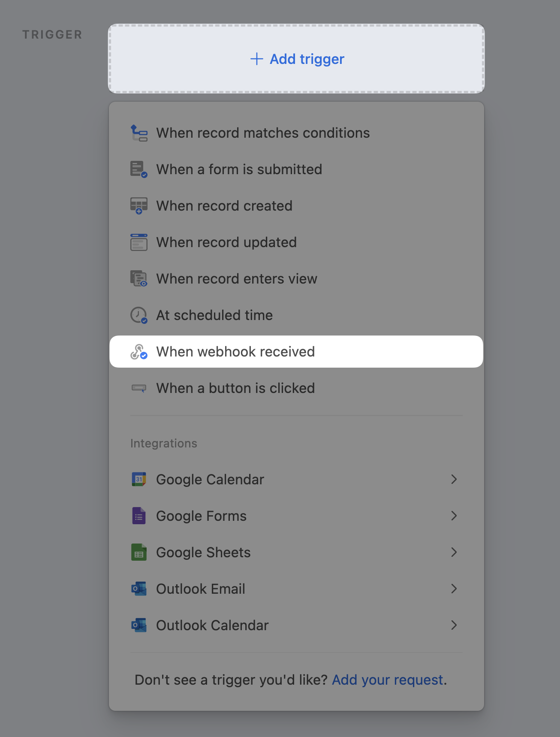Open the "Add your request" link
The height and width of the screenshot is (737, 560).
(387, 680)
